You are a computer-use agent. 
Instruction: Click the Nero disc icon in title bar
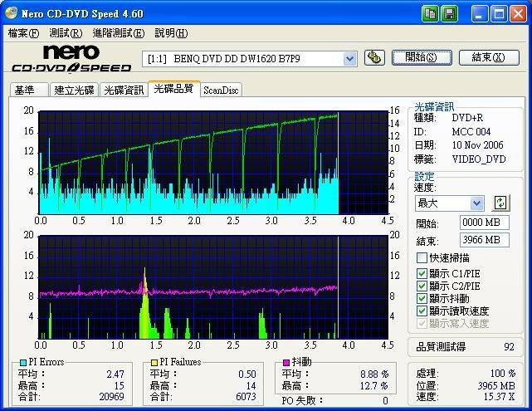click(11, 13)
